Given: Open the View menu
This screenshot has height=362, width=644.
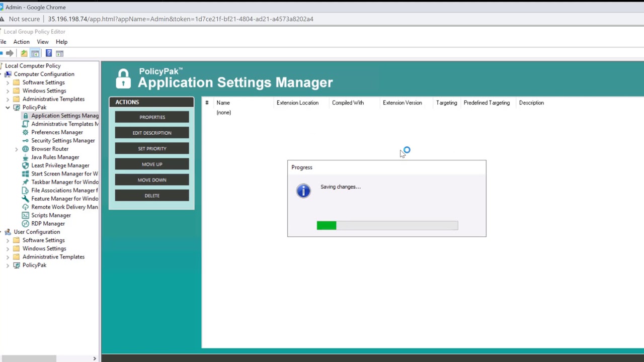Looking at the screenshot, I should 43,42.
